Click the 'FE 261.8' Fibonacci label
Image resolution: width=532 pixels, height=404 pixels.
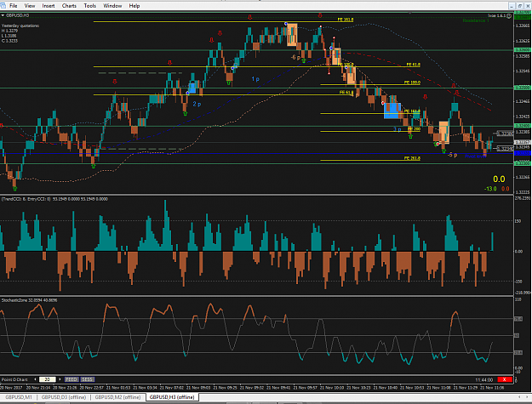(412, 158)
